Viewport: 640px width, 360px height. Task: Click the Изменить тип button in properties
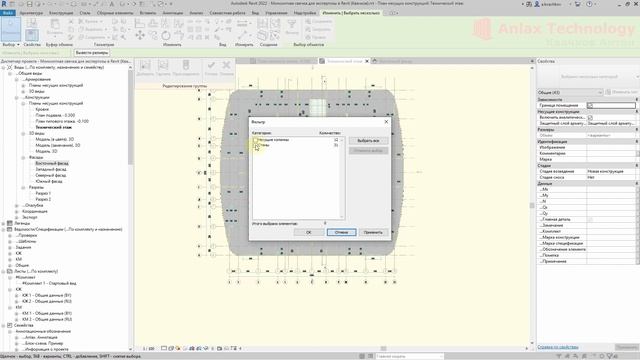point(621,92)
